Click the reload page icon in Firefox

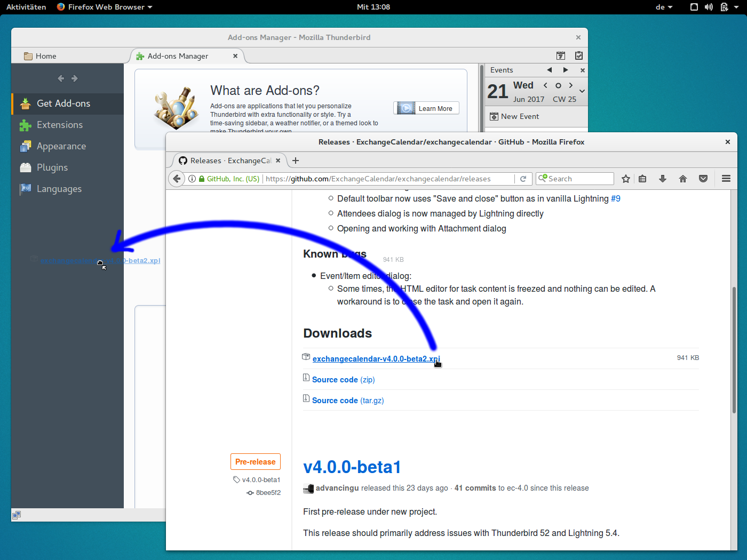click(523, 179)
